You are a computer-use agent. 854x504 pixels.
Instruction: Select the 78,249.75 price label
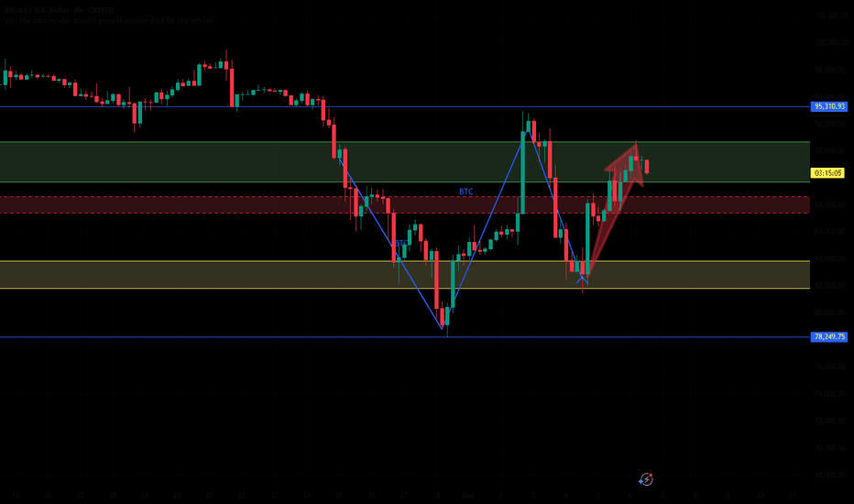pos(829,336)
